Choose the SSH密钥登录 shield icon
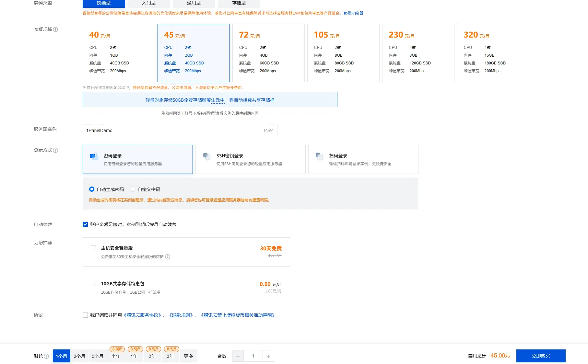This screenshot has height=364, width=588. (x=206, y=156)
